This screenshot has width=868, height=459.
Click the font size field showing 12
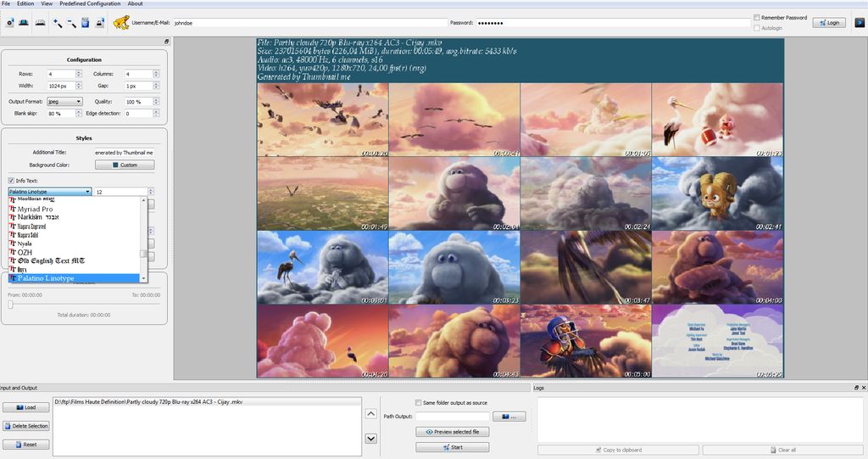click(x=120, y=192)
